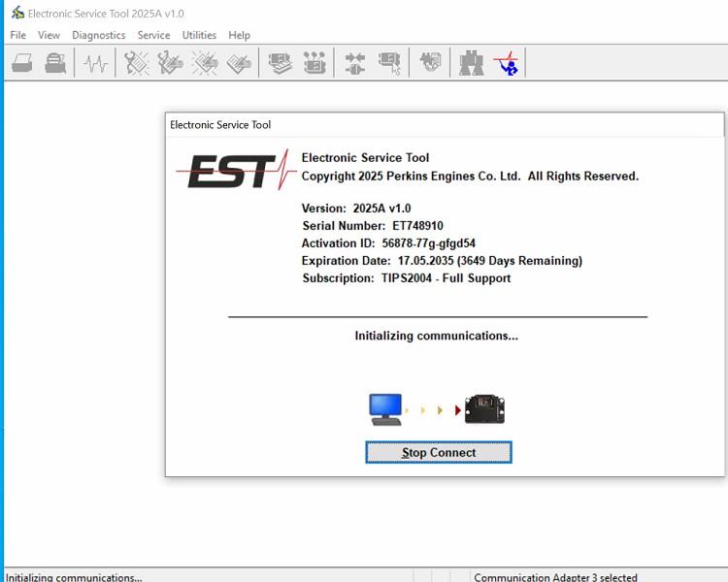The width and height of the screenshot is (728, 582).
Task: Open the Service menu
Action: 153,35
